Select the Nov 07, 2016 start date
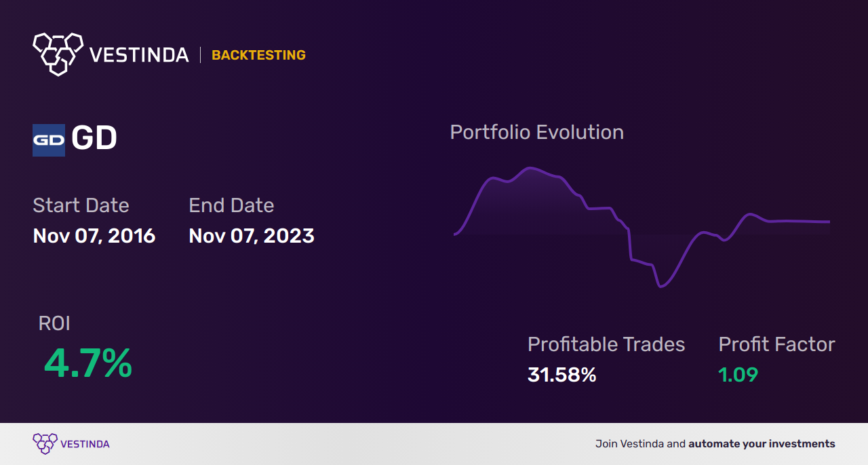The image size is (868, 465). (x=94, y=236)
